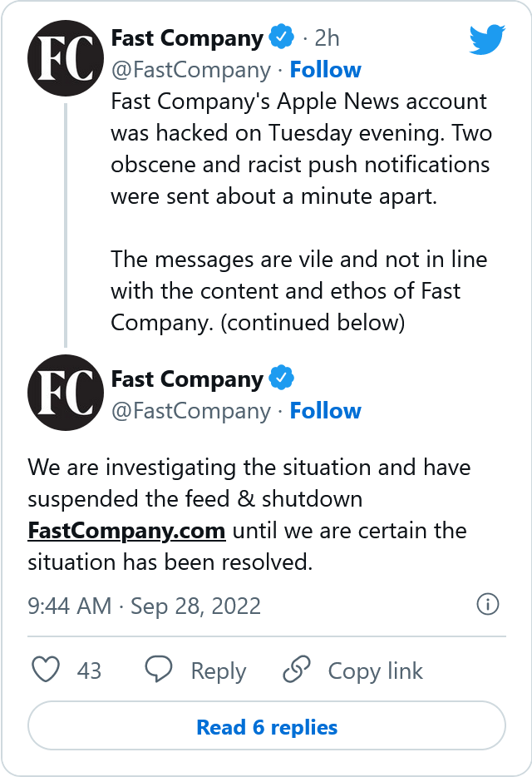The height and width of the screenshot is (777, 532).
Task: Click the @FastCompany handle in second tweet
Action: click(191, 411)
